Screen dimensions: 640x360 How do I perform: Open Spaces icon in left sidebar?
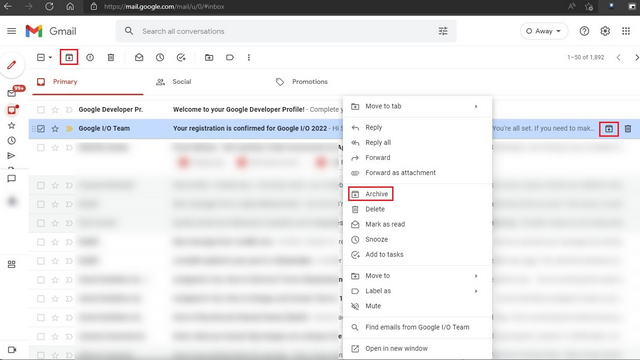point(11,264)
